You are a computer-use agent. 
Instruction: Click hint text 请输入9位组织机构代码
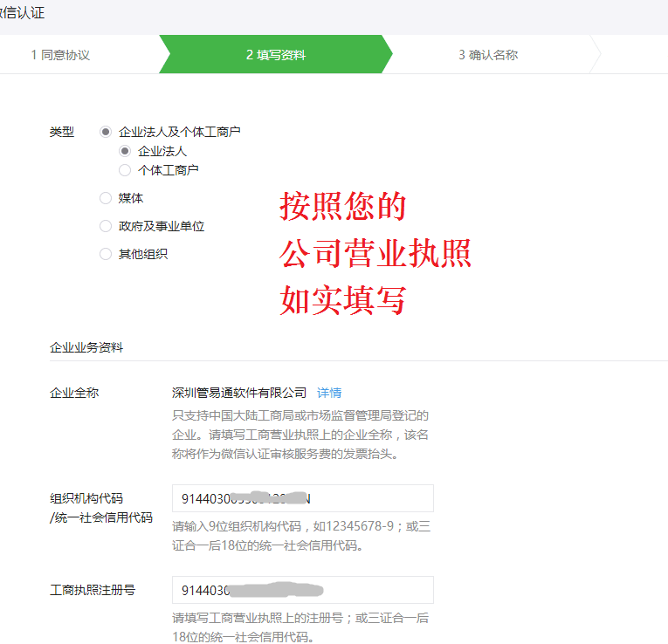tap(301, 536)
